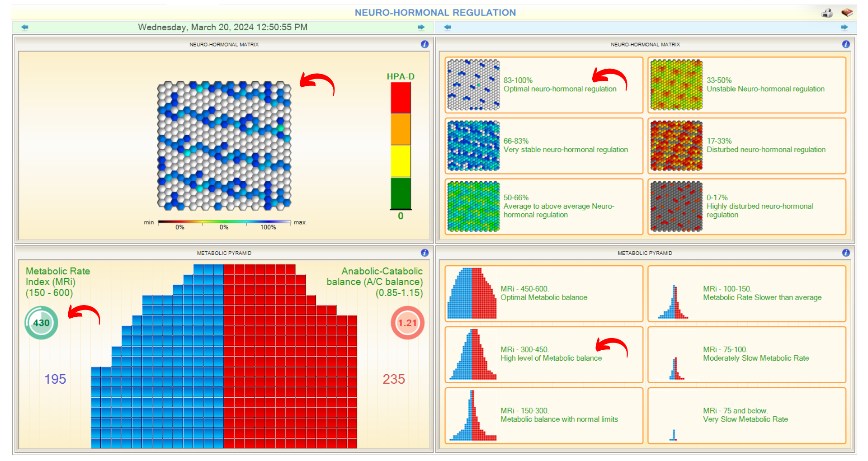Screen dimensions: 868x461
Task: Select the 66-83% Very stable regulation card
Action: pyautogui.click(x=543, y=146)
